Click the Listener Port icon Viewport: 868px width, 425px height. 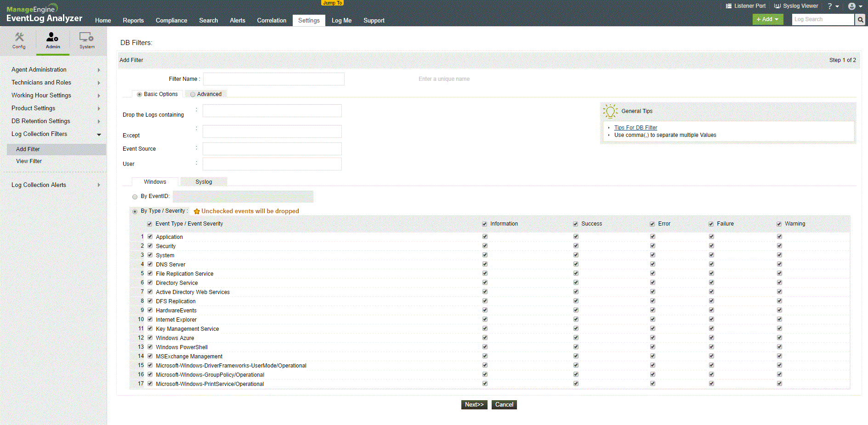pos(728,6)
